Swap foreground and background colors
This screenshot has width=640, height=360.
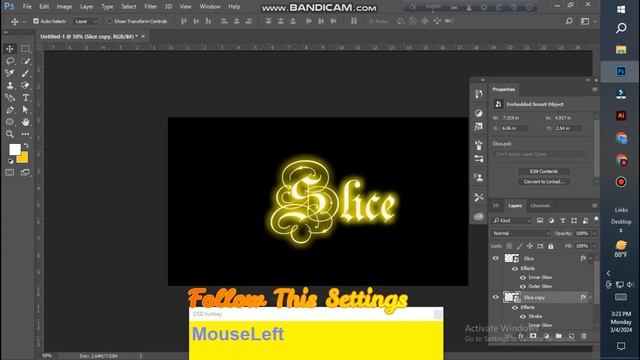tap(26, 146)
